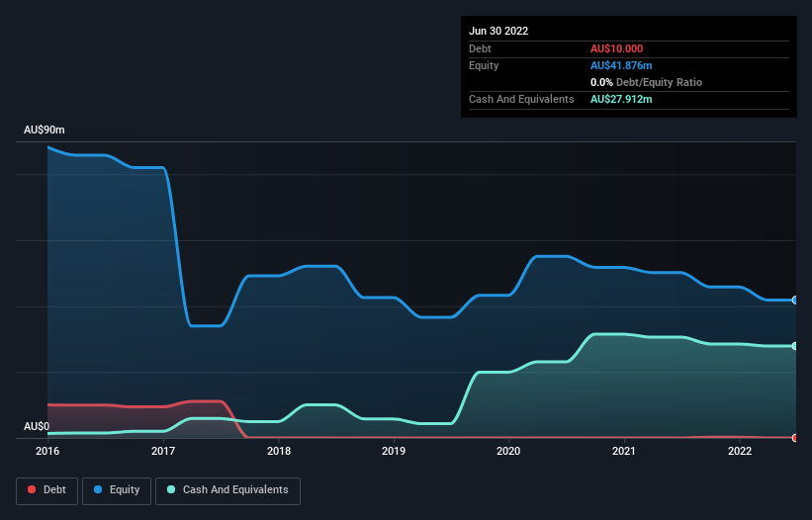Image resolution: width=812 pixels, height=520 pixels.
Task: Click the 0.0% Debt/Equity Ratio text
Action: [646, 82]
